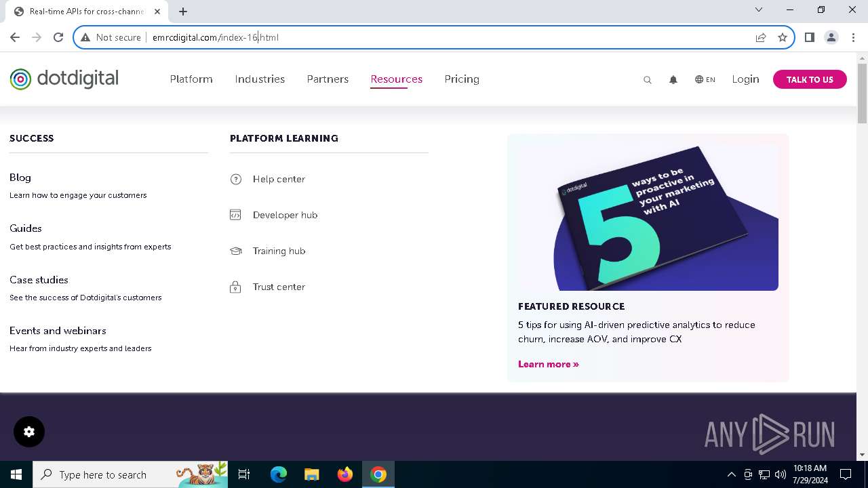868x488 pixels.
Task: Click the 'Learn how to engage your customers' text
Action: 78,195
